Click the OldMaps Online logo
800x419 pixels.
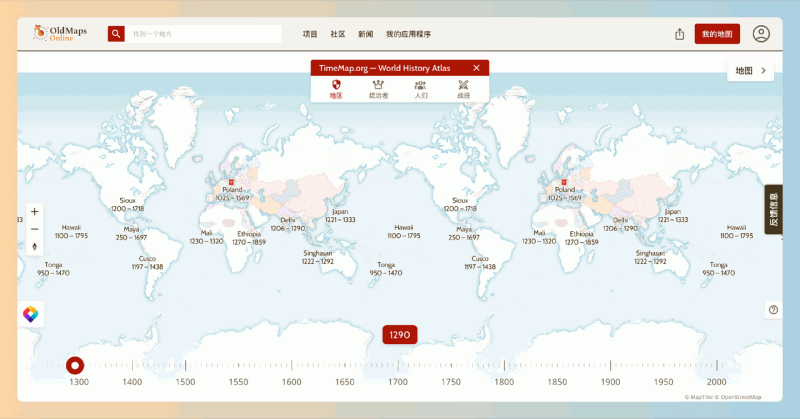[x=60, y=34]
